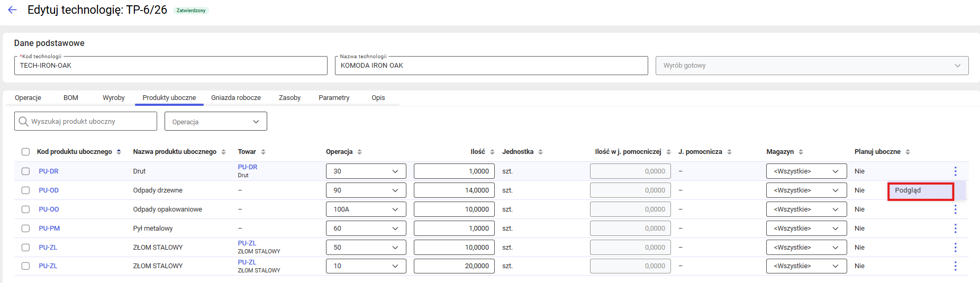980x283 pixels.
Task: Open the Operacja filter dropdown
Action: pyautogui.click(x=216, y=121)
